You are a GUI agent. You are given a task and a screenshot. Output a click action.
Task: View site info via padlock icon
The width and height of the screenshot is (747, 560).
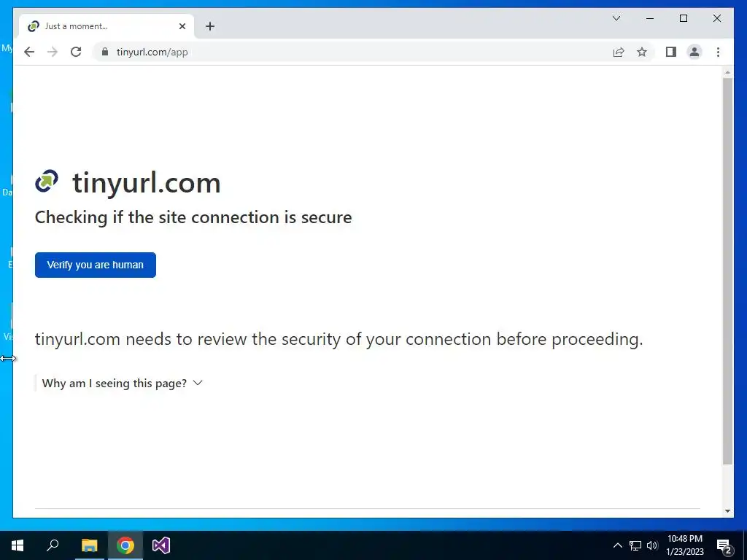105,52
